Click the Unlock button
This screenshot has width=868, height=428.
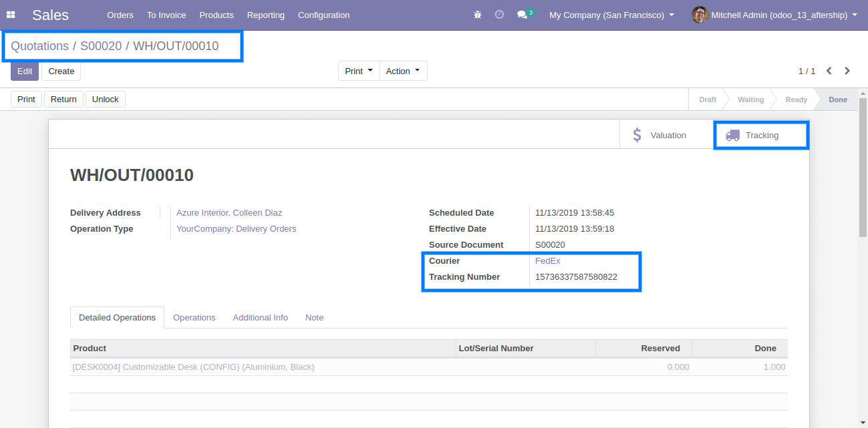(x=105, y=99)
